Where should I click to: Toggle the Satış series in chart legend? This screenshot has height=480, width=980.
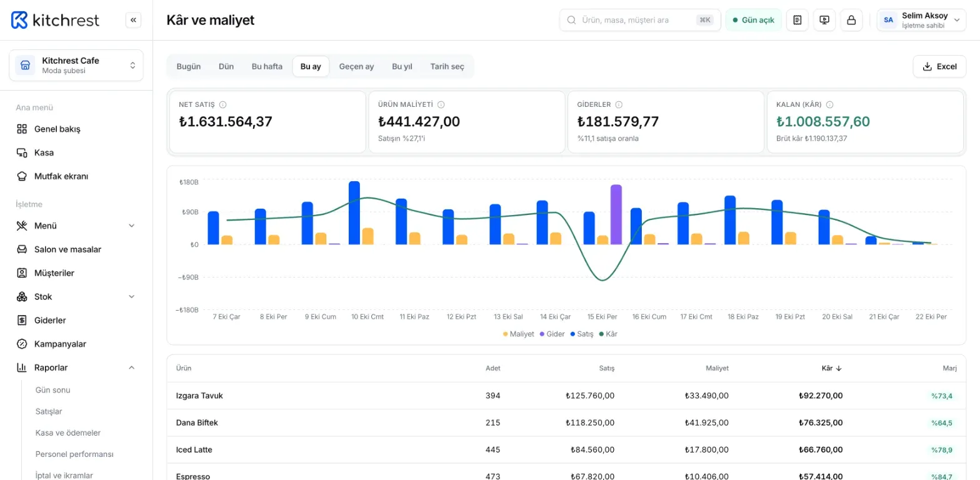pos(581,334)
